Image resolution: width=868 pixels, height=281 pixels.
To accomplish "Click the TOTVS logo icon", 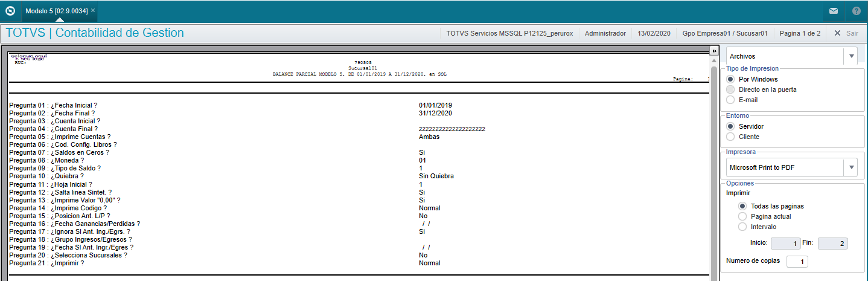I will point(10,11).
